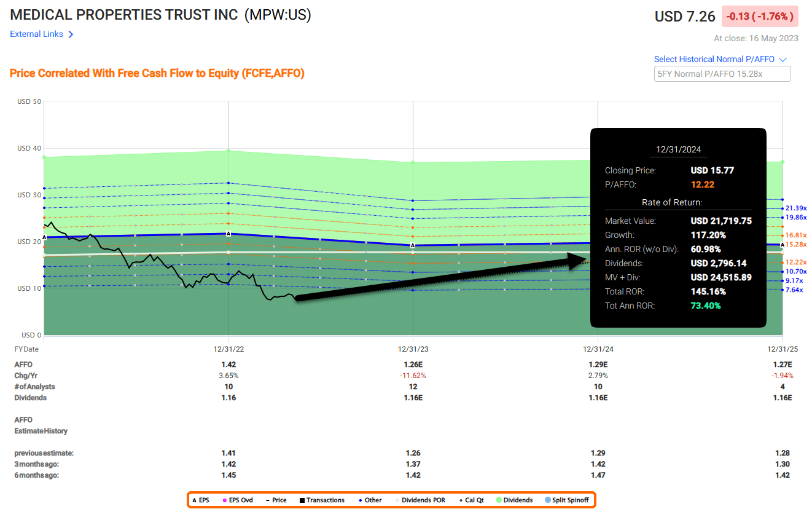Click the 19.86x multiple label
This screenshot has height=517, width=812.
797,218
